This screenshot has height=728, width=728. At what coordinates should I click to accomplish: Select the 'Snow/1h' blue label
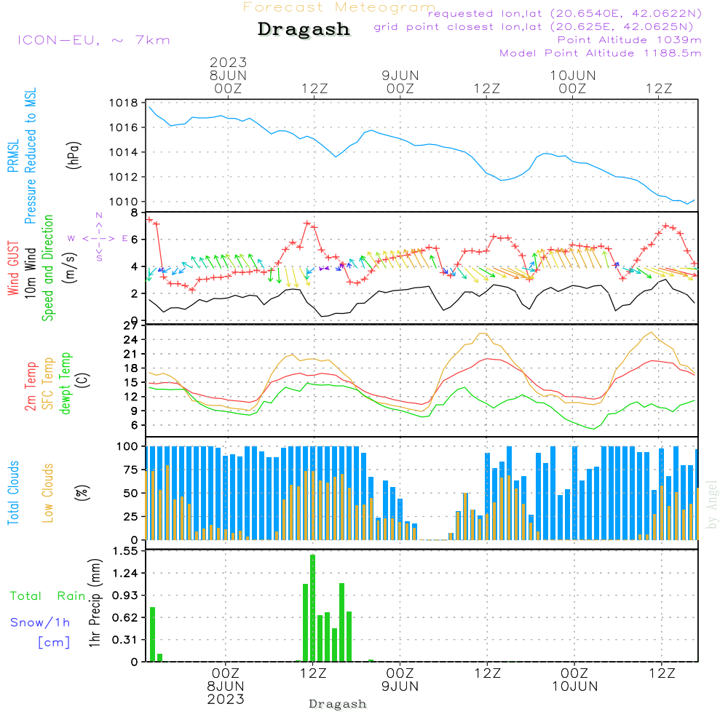pyautogui.click(x=40, y=623)
